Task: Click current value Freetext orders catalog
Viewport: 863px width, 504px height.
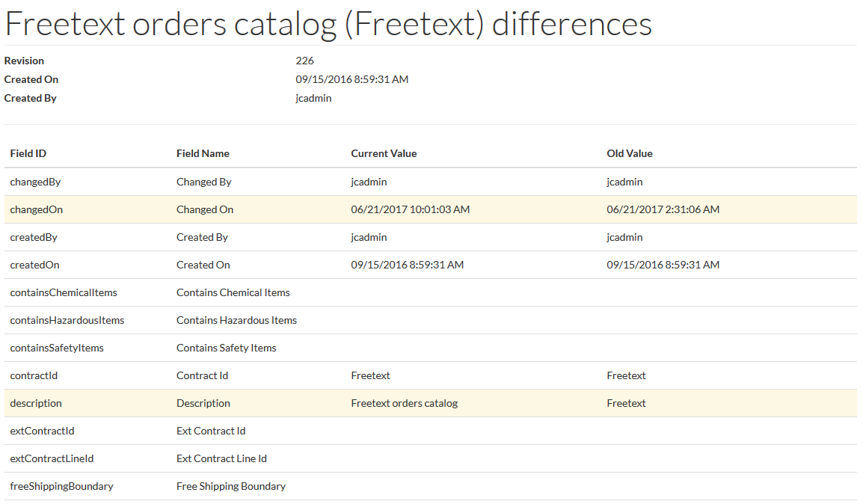Action: click(x=404, y=403)
